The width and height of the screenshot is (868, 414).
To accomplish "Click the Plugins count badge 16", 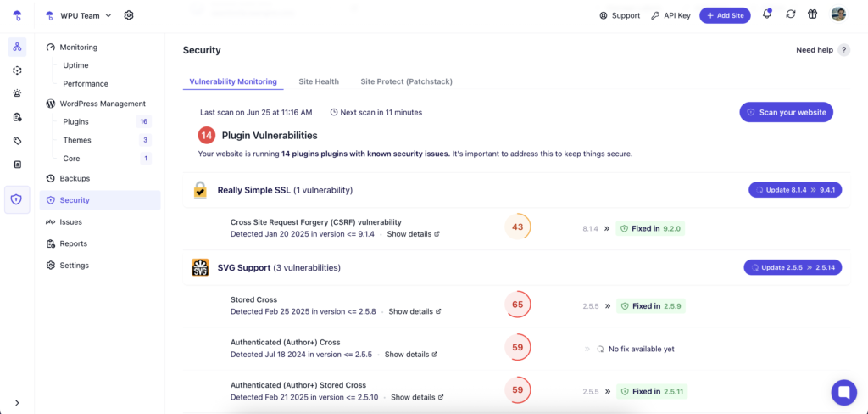I will tap(143, 121).
